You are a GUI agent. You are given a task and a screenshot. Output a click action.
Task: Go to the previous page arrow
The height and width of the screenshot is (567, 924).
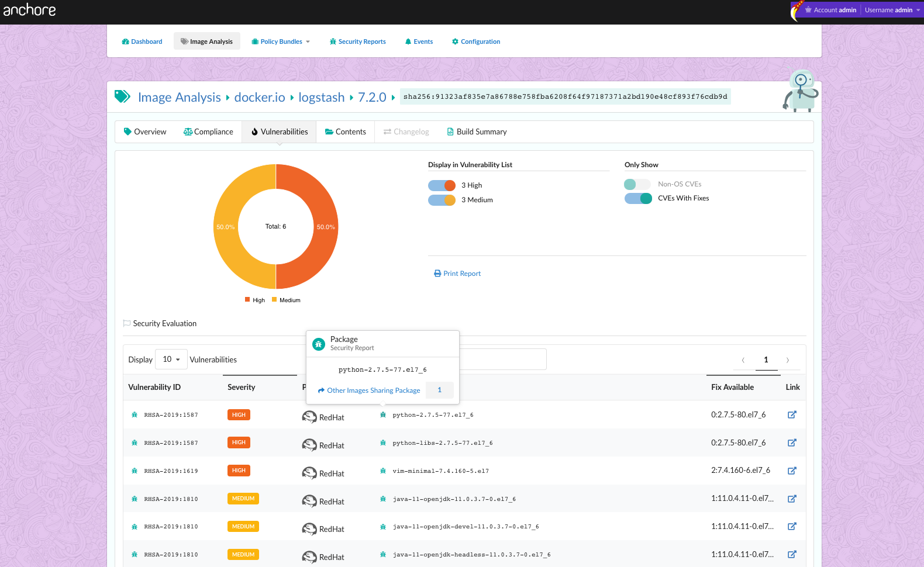[x=743, y=360]
